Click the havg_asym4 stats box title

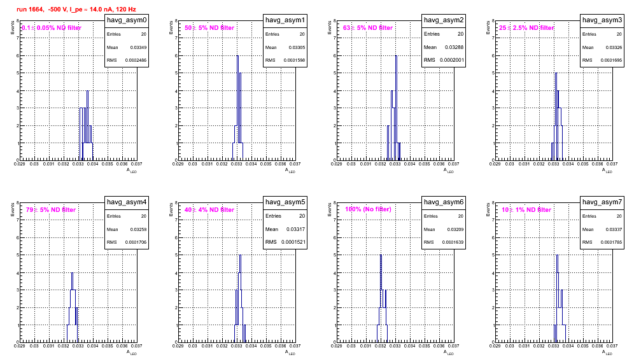127,202
